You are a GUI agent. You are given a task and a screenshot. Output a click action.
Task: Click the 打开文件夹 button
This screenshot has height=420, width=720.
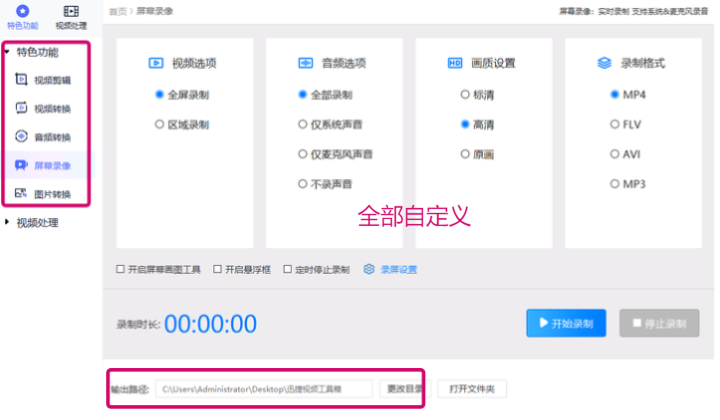click(x=472, y=389)
